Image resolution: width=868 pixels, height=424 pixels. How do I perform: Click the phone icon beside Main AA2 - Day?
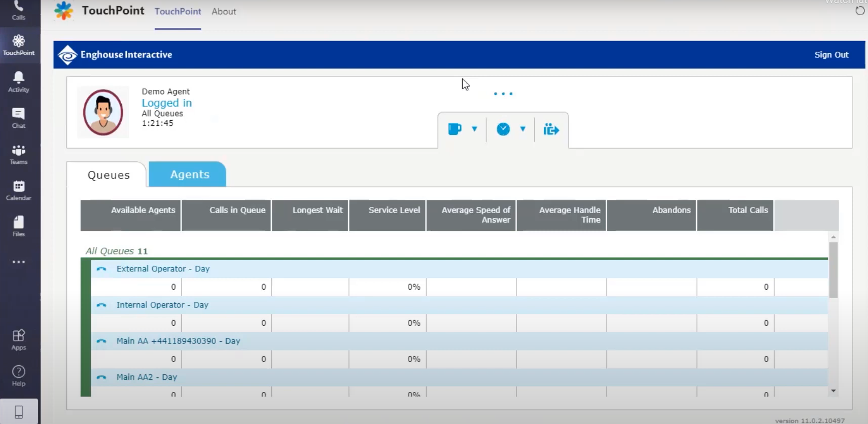(x=101, y=377)
